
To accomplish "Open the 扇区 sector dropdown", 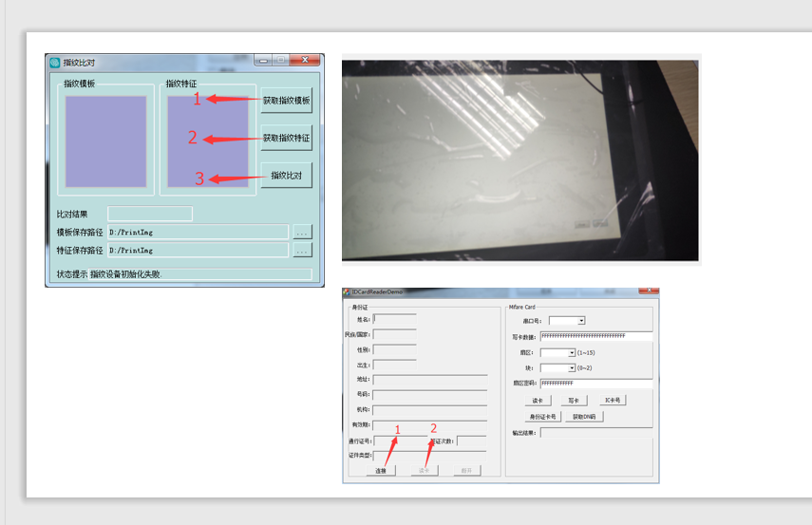I will click(x=572, y=352).
